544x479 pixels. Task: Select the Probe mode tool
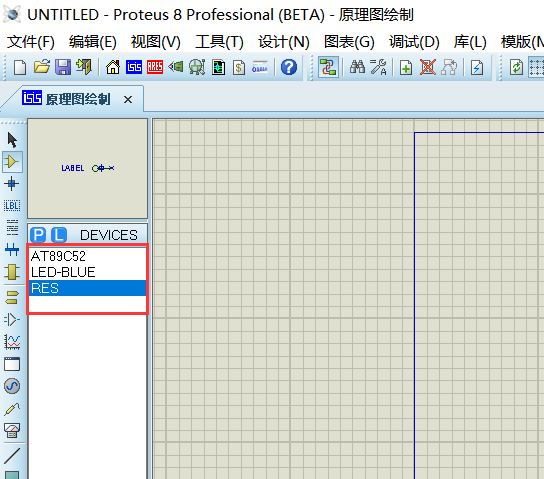click(x=12, y=409)
